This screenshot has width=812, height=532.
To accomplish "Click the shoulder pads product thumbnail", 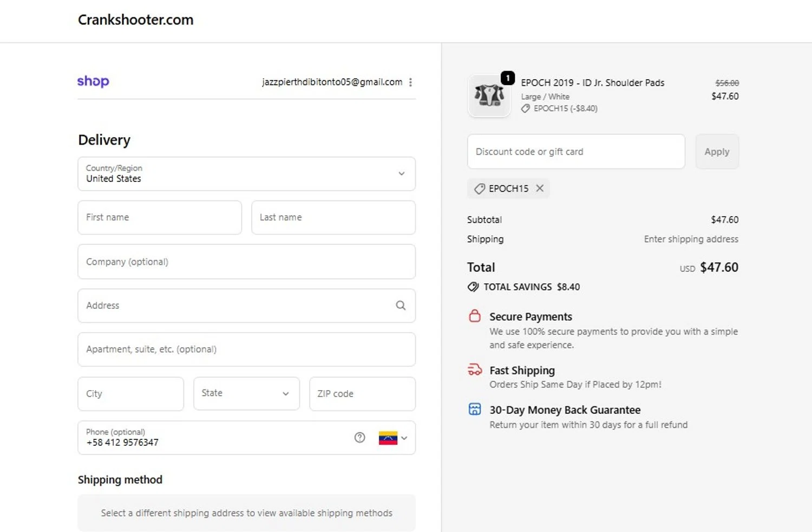I will click(489, 96).
